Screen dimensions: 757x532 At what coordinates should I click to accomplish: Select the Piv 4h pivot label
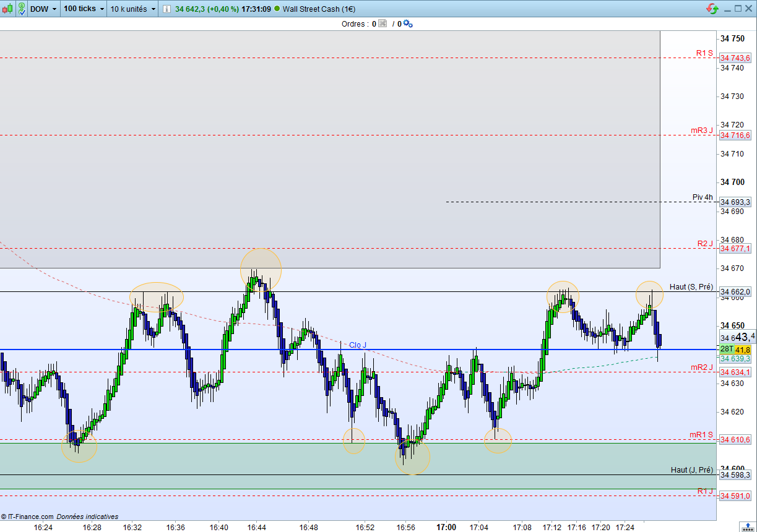pyautogui.click(x=703, y=197)
